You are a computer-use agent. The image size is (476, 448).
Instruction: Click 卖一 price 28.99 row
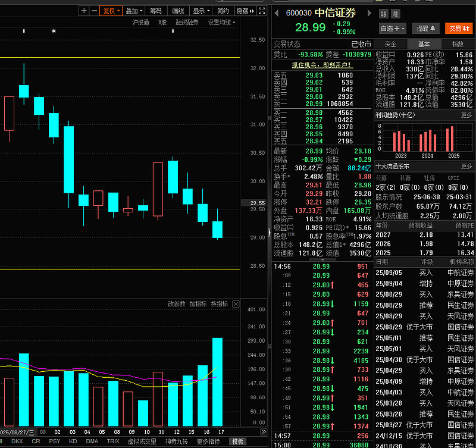322,104
